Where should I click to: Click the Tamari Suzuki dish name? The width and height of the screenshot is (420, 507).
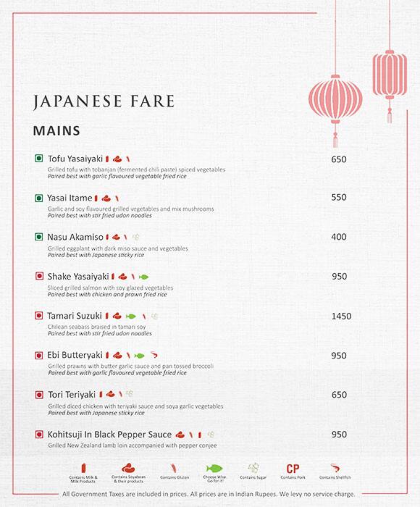click(x=75, y=316)
